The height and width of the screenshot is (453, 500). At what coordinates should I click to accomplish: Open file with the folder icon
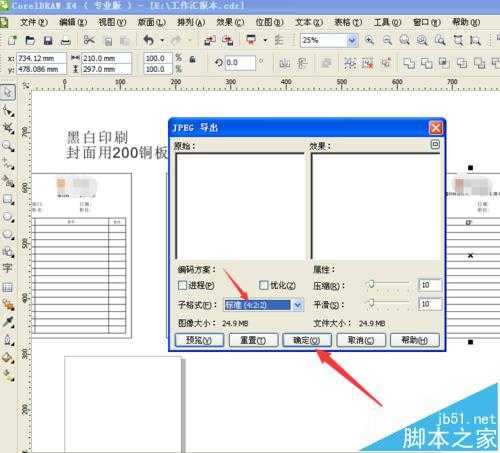(30, 41)
